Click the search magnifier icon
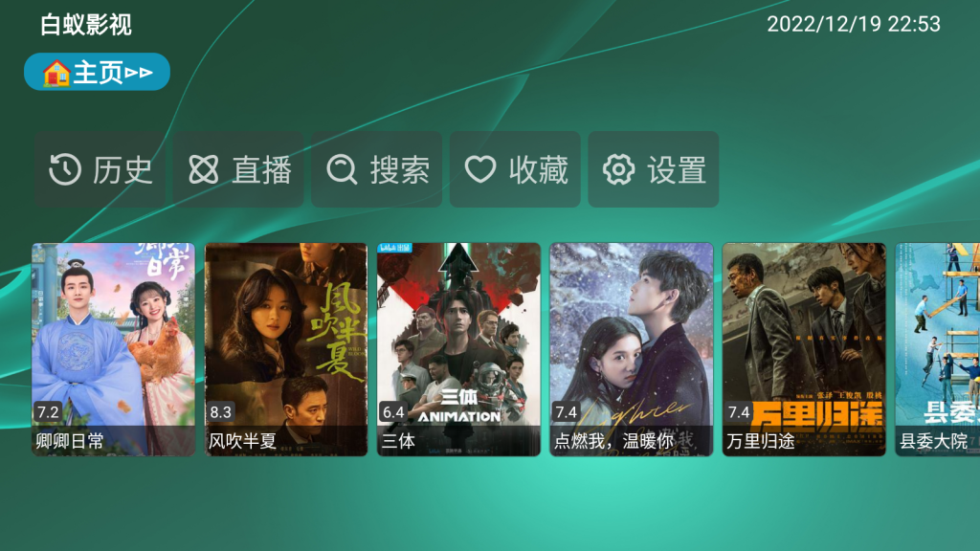Viewport: 980px width, 551px height. click(x=342, y=169)
